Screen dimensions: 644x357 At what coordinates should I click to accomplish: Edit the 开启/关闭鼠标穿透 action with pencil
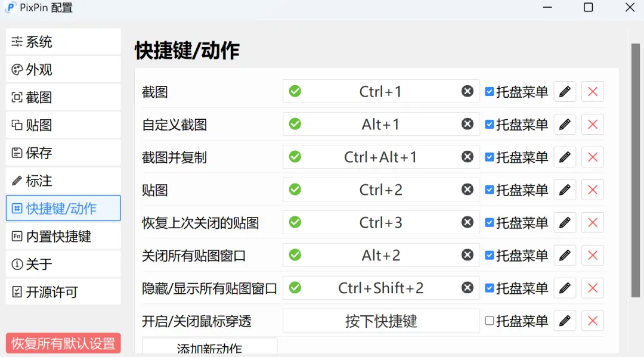pos(565,321)
